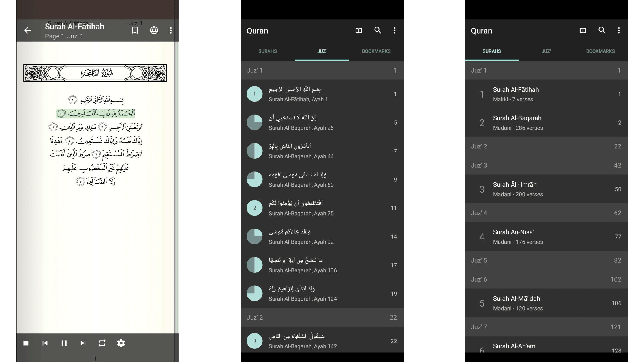Tap Juz' 4 header in surah list

pyautogui.click(x=546, y=213)
